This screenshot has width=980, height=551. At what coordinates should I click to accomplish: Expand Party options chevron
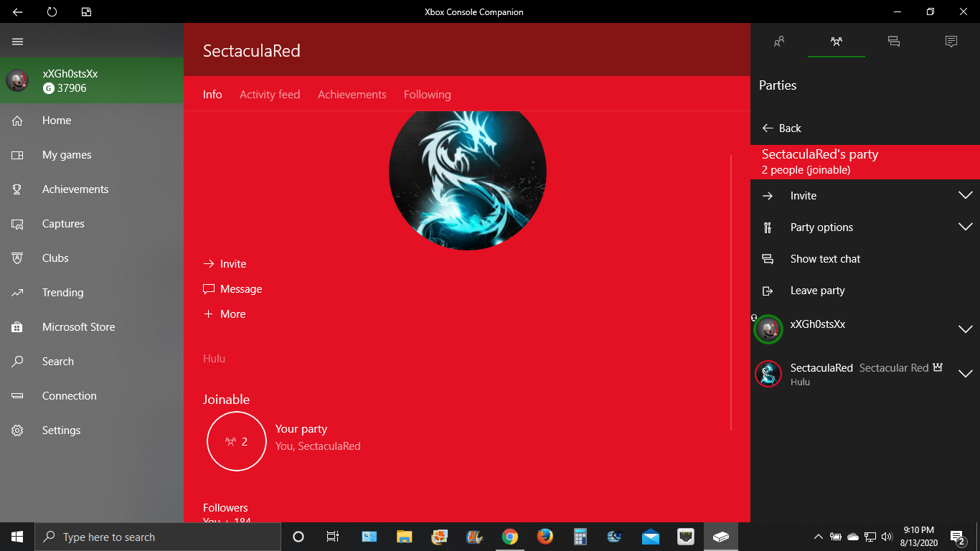pos(965,227)
